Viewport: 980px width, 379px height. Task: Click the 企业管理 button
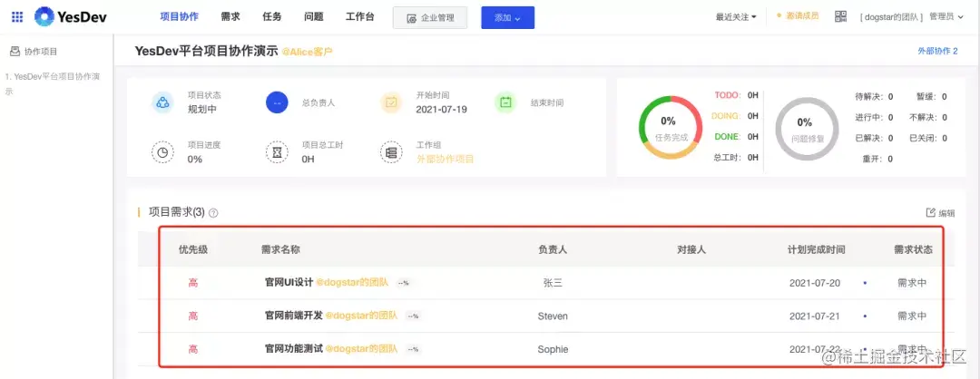pos(430,17)
